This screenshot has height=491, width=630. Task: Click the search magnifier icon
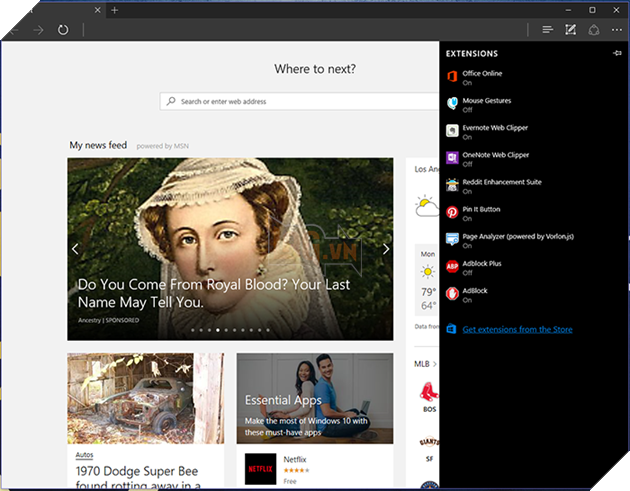[x=172, y=101]
